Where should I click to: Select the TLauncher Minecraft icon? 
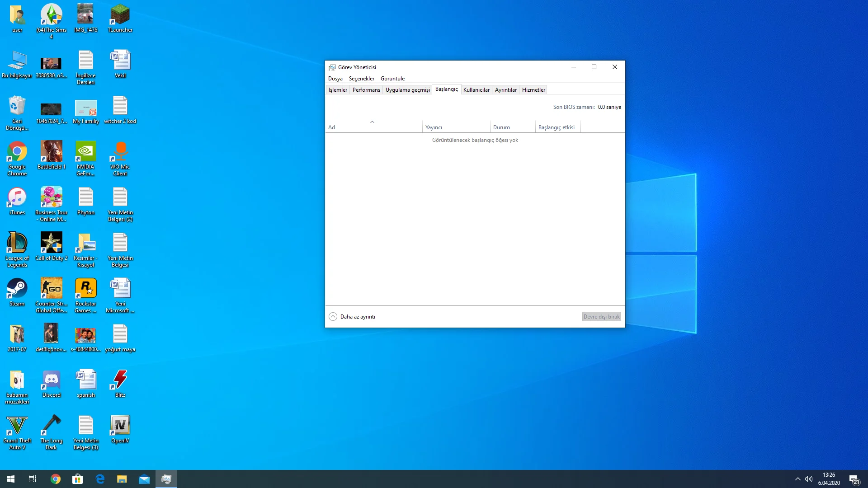click(x=120, y=15)
